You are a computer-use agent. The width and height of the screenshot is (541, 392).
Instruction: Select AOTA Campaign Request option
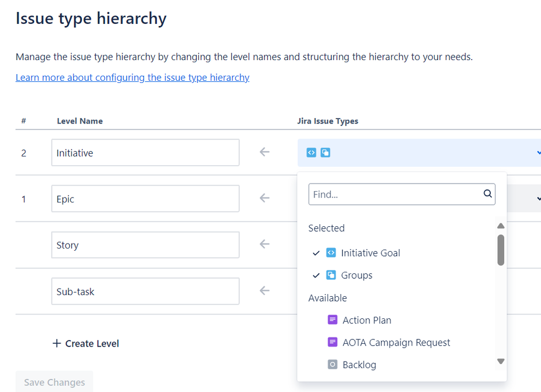(396, 342)
